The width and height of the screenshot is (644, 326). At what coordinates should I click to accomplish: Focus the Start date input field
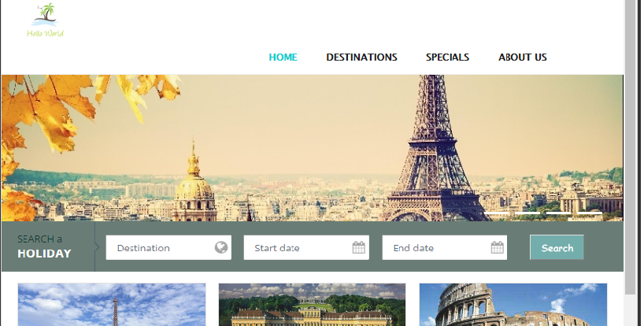click(306, 247)
